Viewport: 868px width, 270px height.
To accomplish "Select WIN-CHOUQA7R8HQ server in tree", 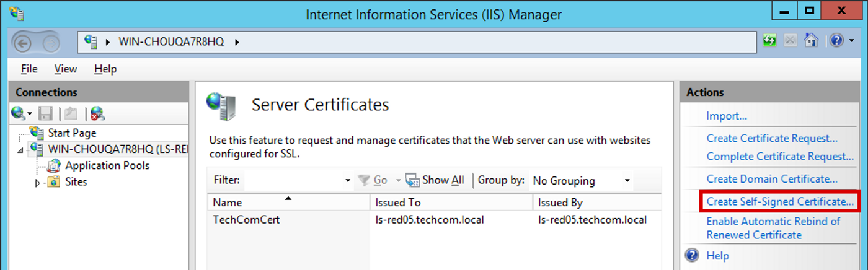I will click(x=118, y=149).
